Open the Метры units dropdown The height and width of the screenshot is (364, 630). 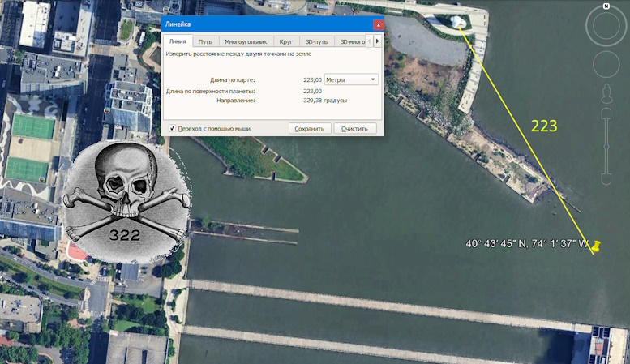point(351,79)
